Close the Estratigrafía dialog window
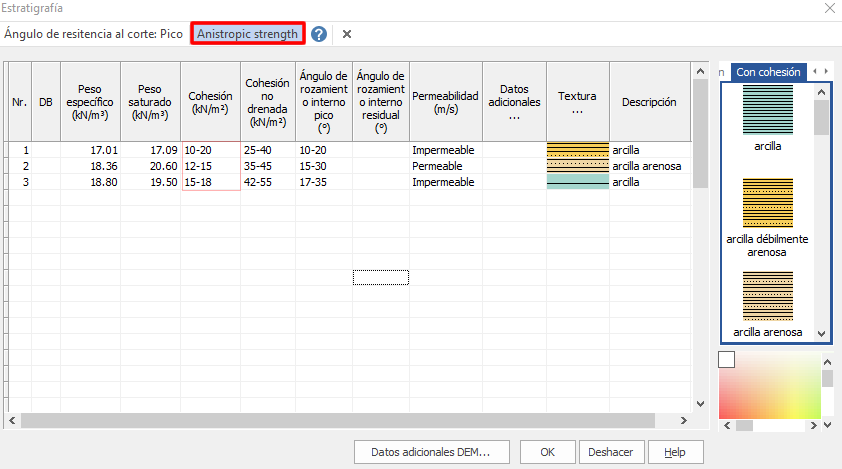 (x=829, y=8)
